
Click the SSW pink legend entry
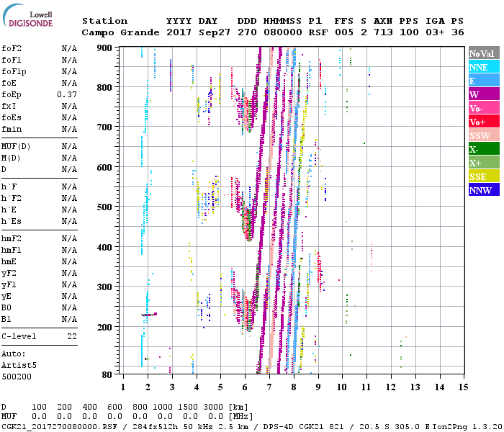pyautogui.click(x=483, y=135)
